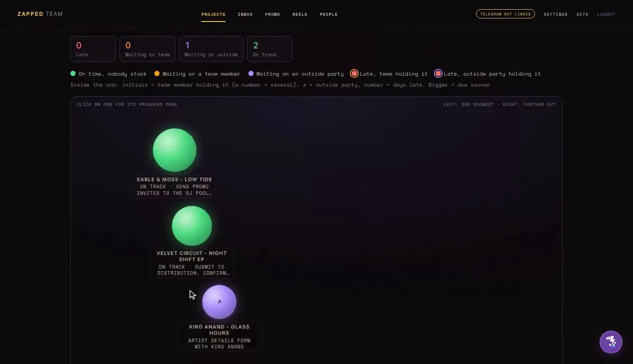Click the Sable & Moss - Low Tide label
This screenshot has width=633, height=364.
(175, 179)
